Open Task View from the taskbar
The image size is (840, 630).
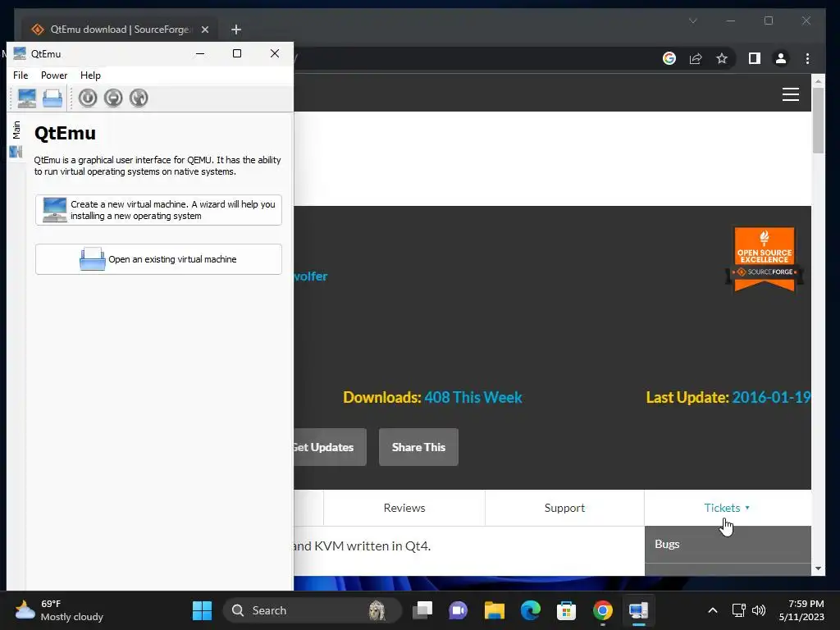click(422, 610)
